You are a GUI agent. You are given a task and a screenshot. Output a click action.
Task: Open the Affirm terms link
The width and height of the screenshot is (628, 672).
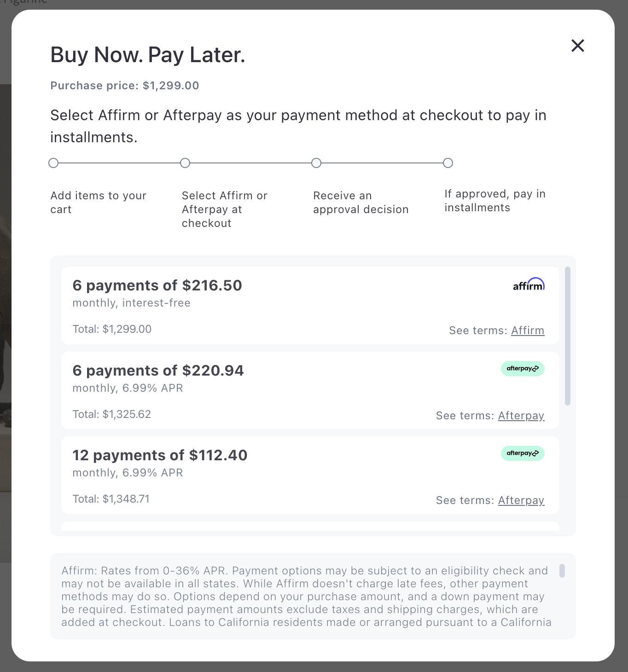[x=528, y=330]
